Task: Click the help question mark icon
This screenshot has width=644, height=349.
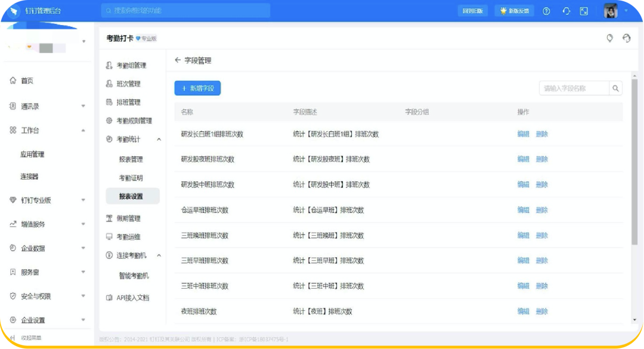Action: point(546,11)
